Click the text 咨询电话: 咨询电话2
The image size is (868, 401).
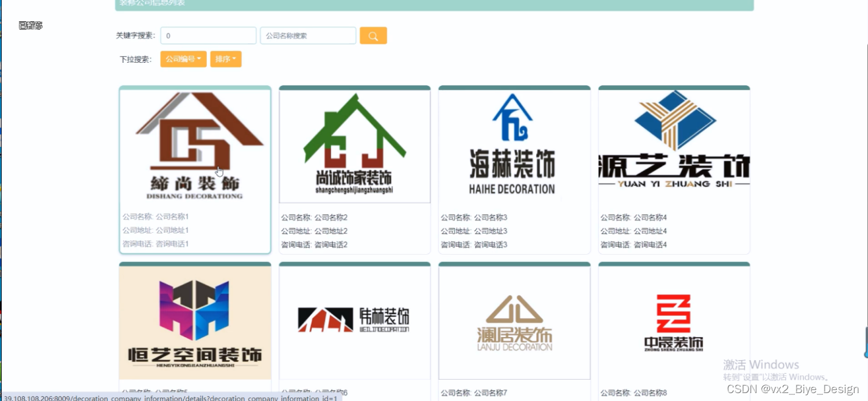click(314, 244)
